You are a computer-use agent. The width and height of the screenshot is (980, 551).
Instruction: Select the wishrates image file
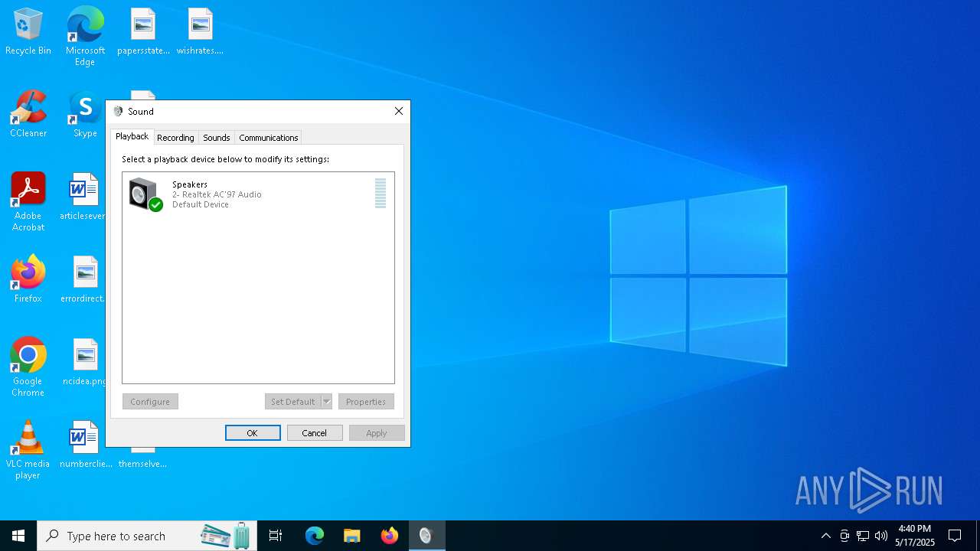(200, 31)
